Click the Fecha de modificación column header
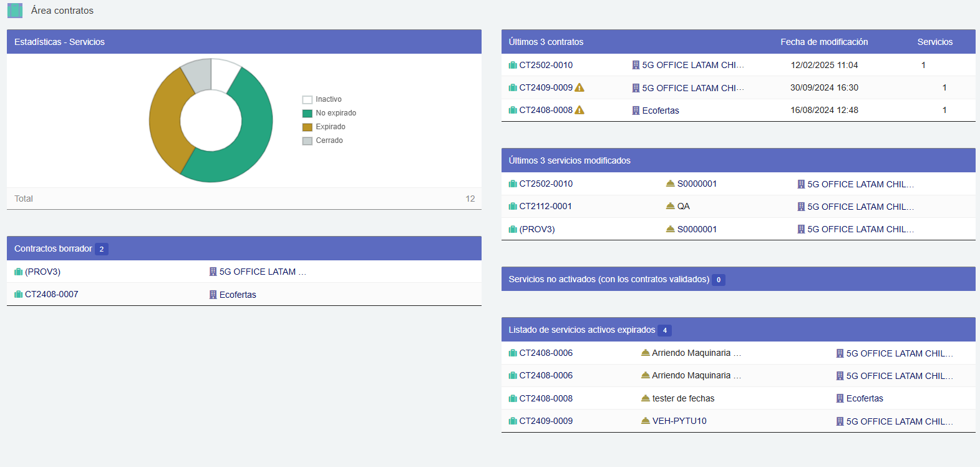The width and height of the screenshot is (980, 467). [823, 42]
